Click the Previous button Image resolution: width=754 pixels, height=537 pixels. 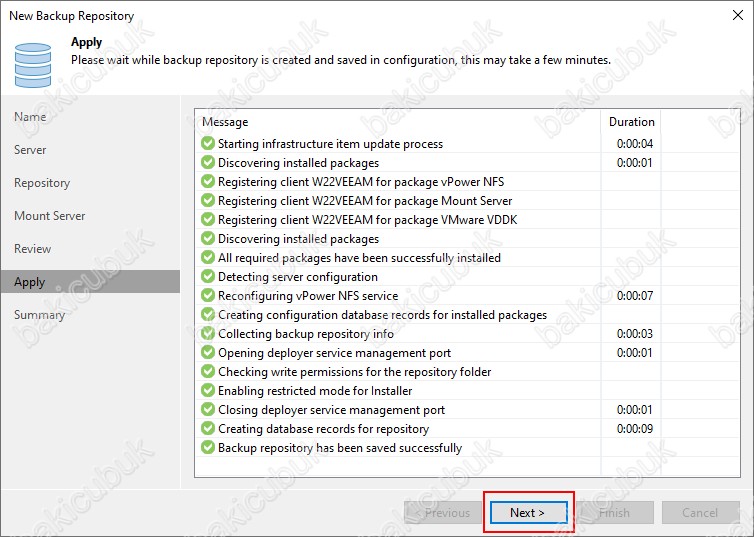(x=443, y=512)
